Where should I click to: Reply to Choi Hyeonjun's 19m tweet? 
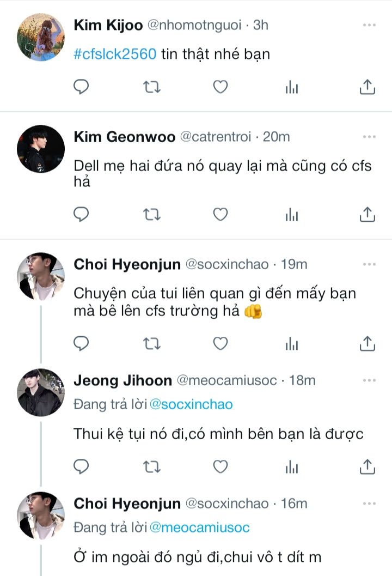tap(81, 343)
